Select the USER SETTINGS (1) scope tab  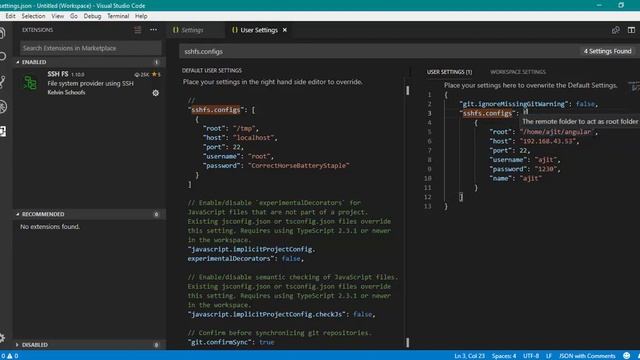click(449, 72)
